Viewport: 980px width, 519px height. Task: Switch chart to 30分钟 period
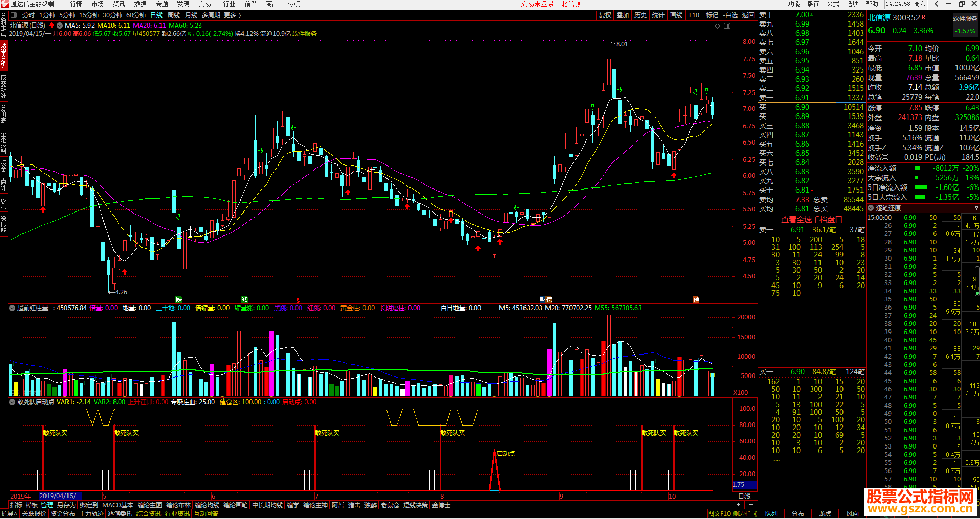click(x=112, y=15)
